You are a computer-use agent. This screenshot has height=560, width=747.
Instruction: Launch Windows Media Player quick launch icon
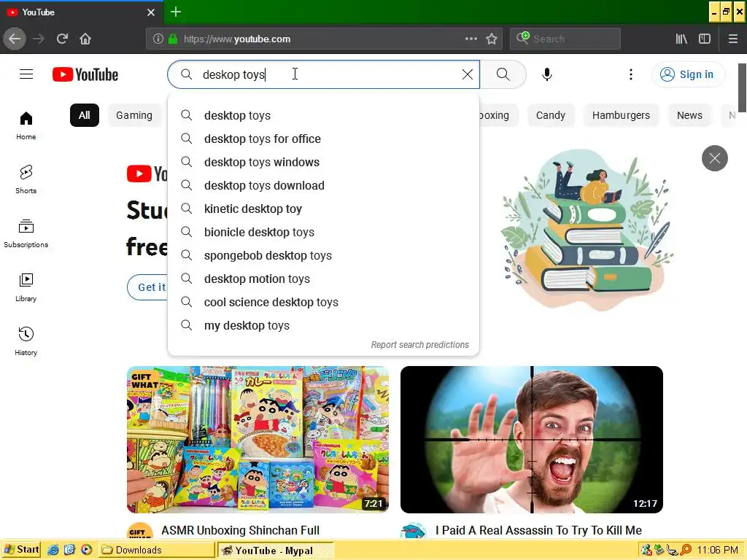[86, 550]
